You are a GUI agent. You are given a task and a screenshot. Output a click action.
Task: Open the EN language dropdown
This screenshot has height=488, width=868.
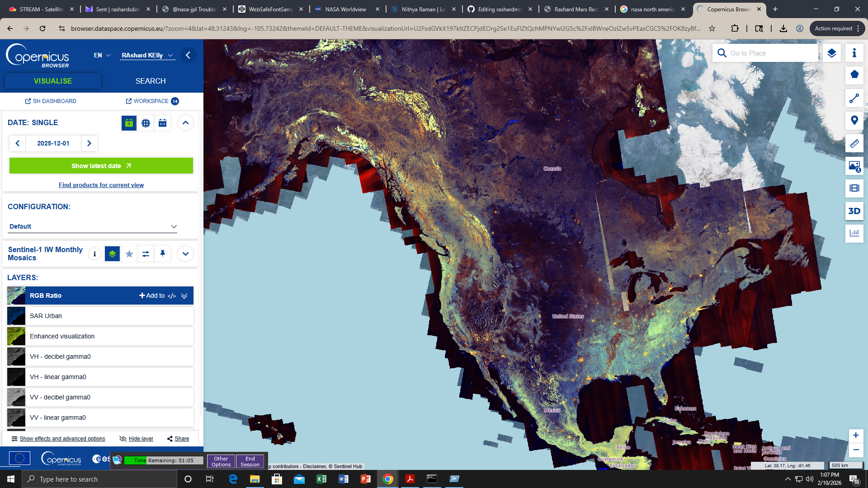point(102,55)
